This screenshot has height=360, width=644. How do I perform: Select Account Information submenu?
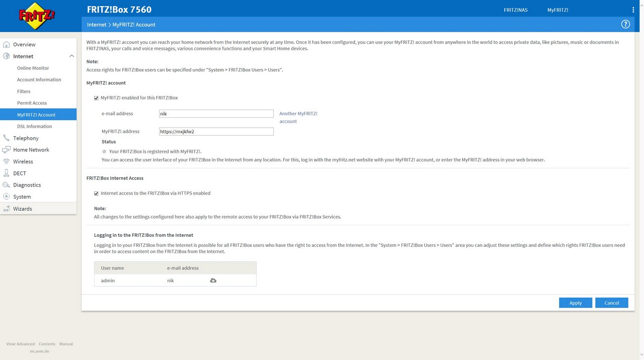point(38,79)
